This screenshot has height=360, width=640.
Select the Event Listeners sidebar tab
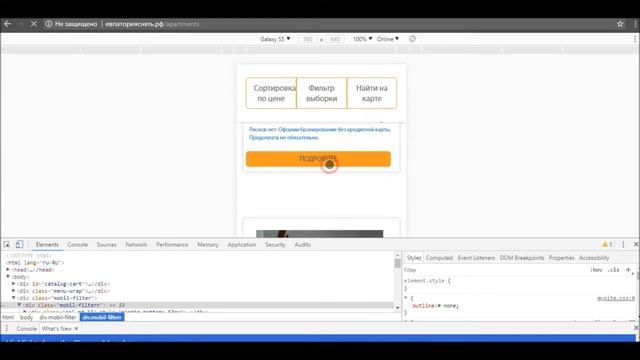click(476, 258)
